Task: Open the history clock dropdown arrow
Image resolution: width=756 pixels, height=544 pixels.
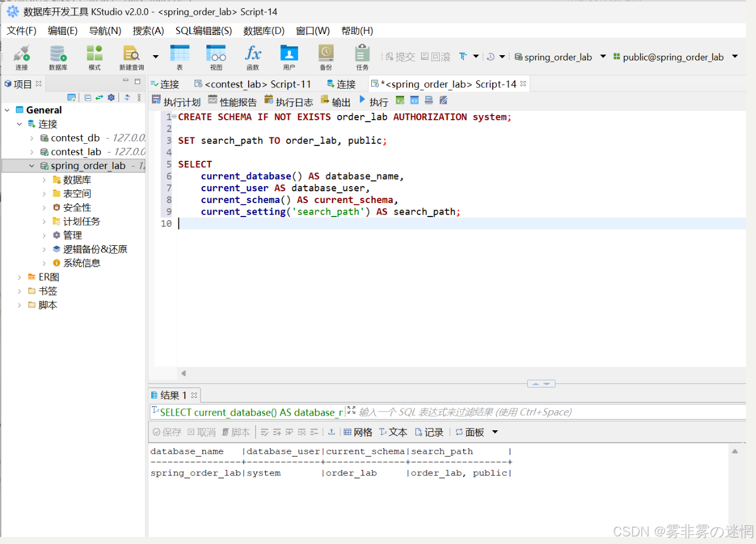Action: click(x=502, y=56)
